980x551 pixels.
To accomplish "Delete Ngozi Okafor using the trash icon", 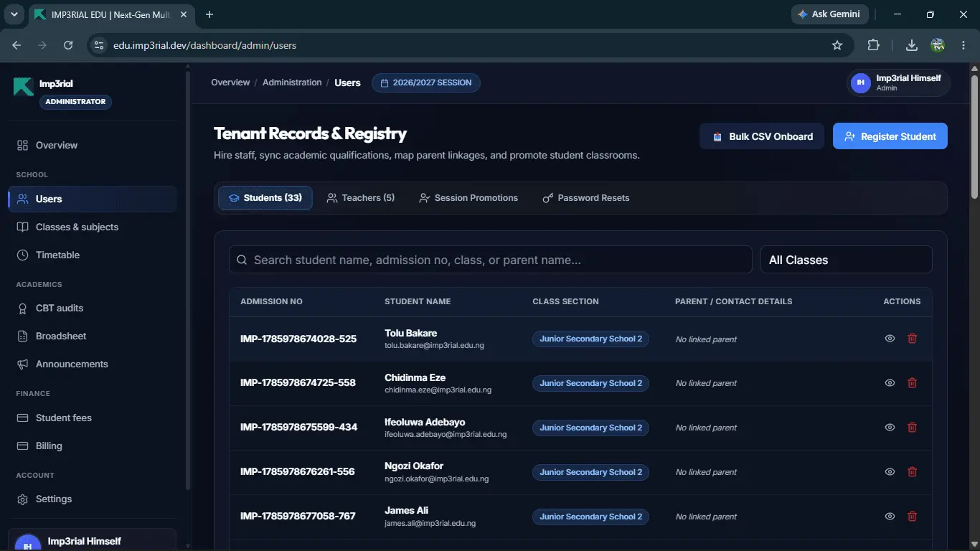I will [912, 472].
